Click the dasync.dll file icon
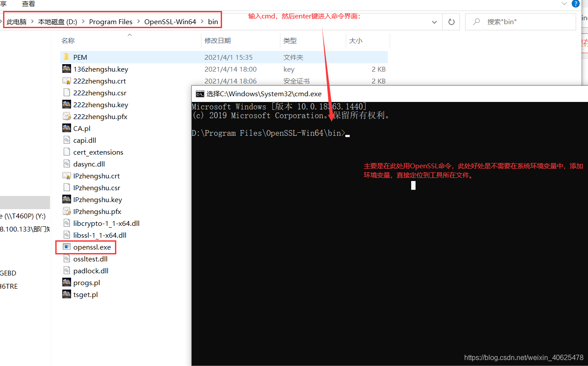Image resolution: width=588 pixels, height=366 pixels. pyautogui.click(x=67, y=164)
